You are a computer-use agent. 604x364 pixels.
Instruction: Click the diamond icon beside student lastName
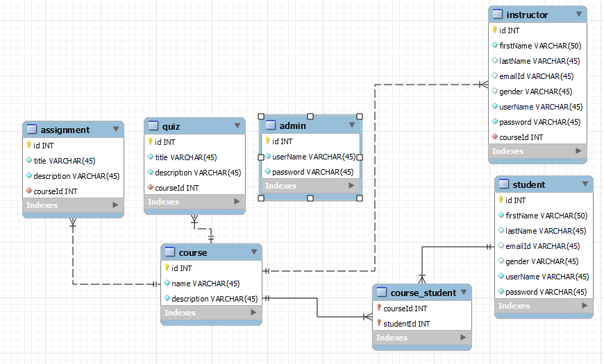[501, 230]
